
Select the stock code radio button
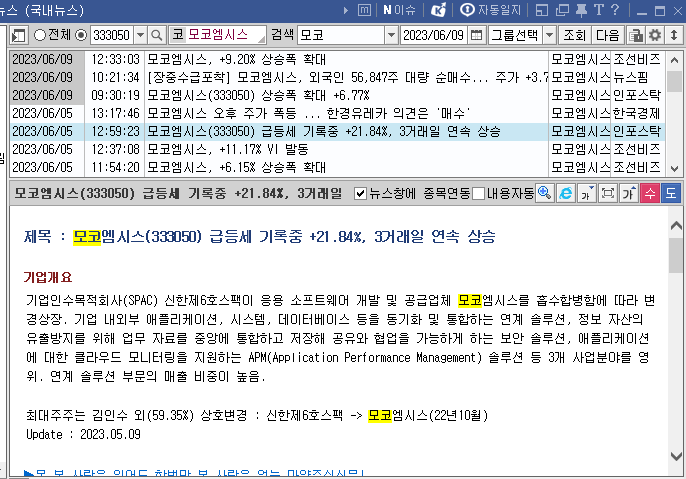(81, 35)
